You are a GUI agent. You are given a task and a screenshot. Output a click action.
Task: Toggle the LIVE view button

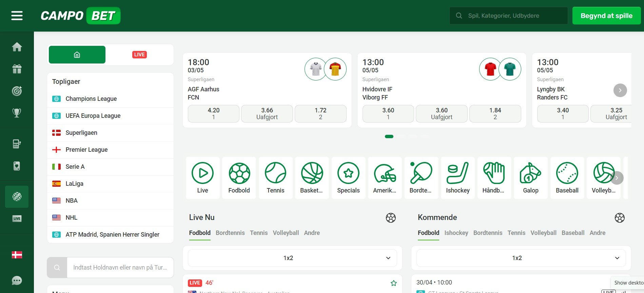coord(139,55)
